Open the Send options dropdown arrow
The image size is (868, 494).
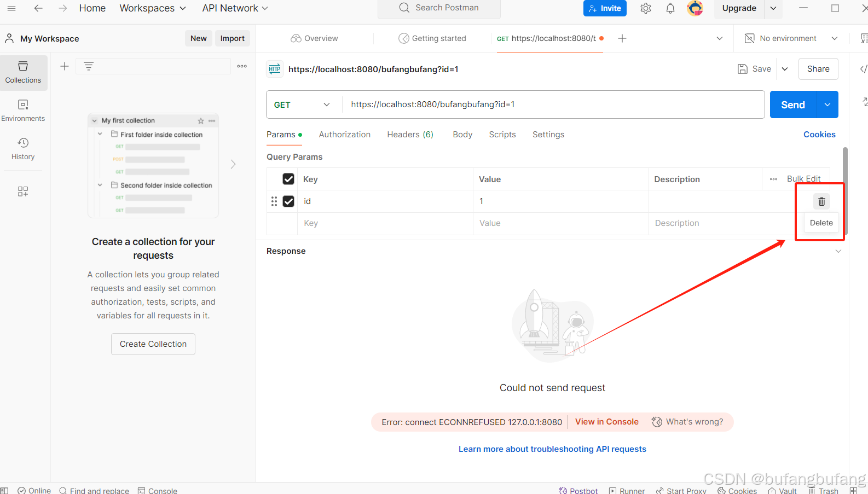pyautogui.click(x=828, y=104)
